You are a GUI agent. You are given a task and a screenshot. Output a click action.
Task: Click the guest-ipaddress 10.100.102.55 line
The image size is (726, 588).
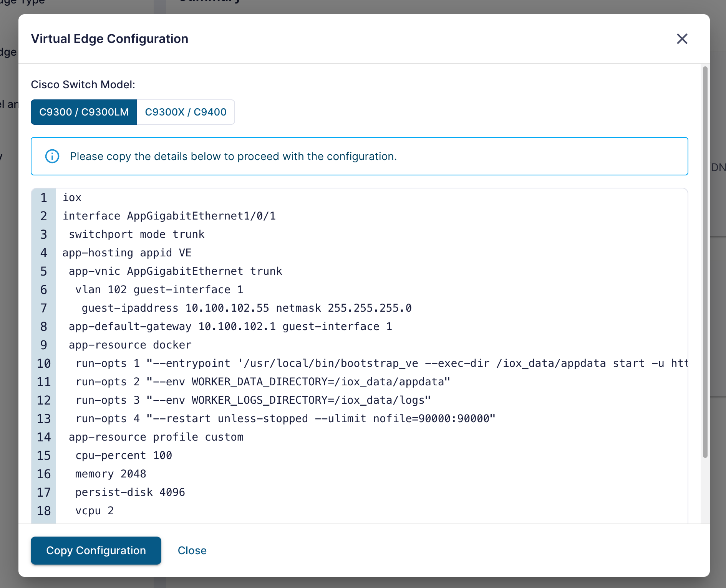(x=247, y=308)
